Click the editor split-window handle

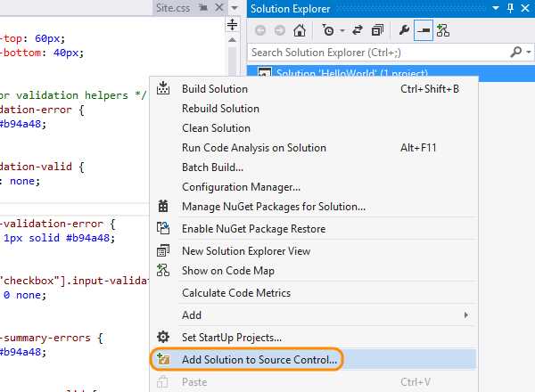(x=233, y=25)
